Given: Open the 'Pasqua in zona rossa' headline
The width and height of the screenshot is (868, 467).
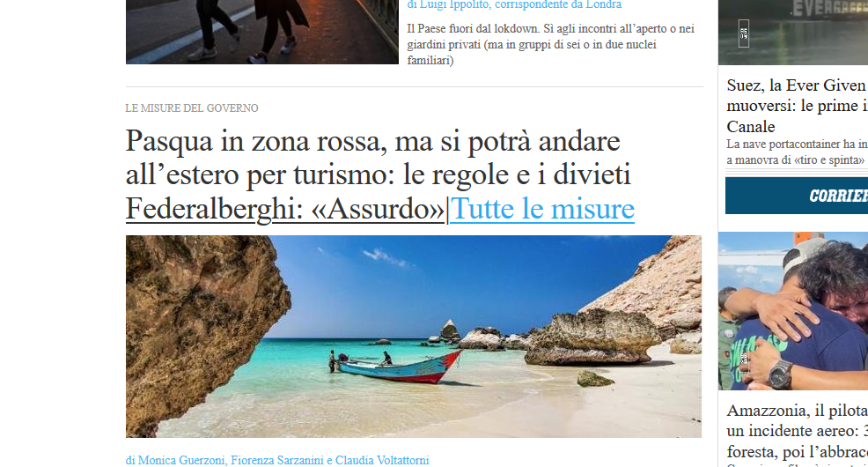Looking at the screenshot, I should pos(378,158).
